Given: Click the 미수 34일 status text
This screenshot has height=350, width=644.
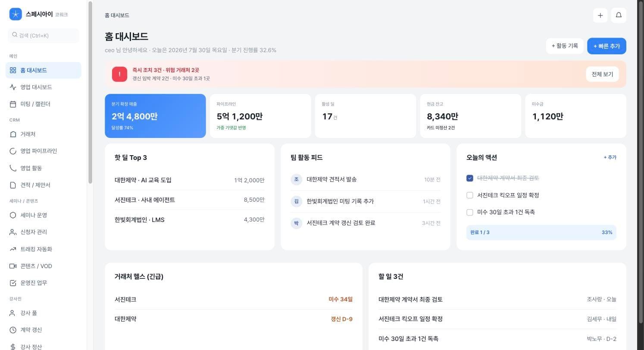Looking at the screenshot, I should 341,299.
